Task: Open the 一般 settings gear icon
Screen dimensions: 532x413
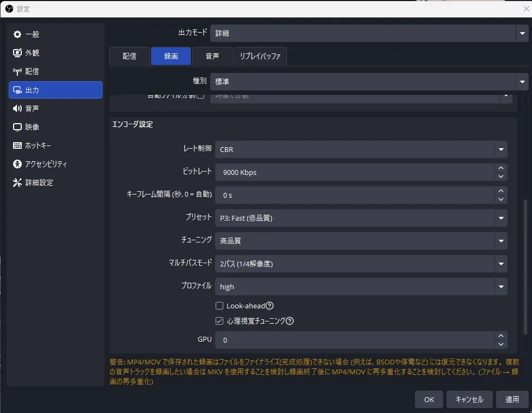Action: tap(17, 34)
